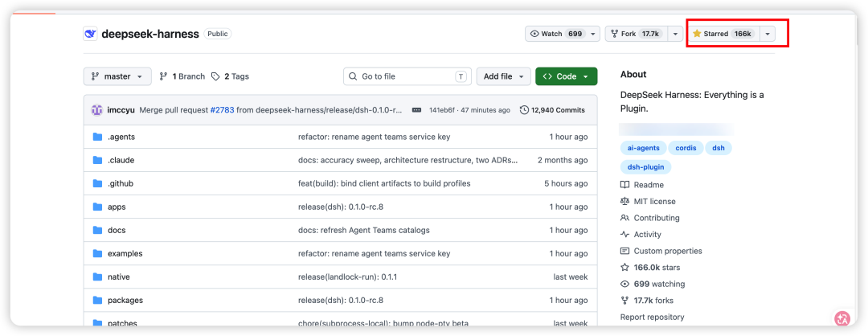Open the 12,940 Commits history
The width and height of the screenshot is (868, 336).
point(552,110)
